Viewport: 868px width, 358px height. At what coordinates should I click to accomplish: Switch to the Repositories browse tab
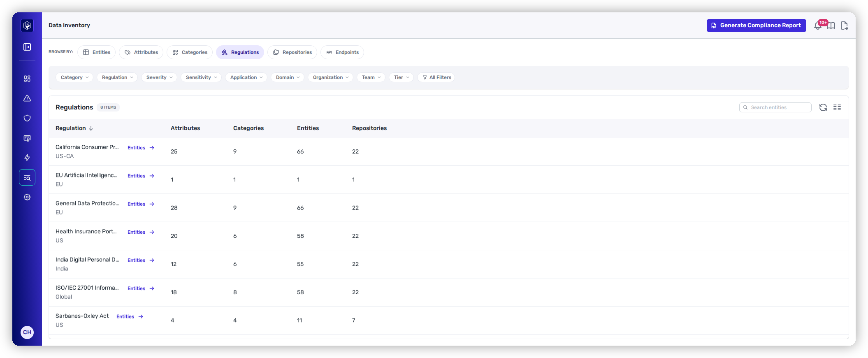(x=292, y=52)
